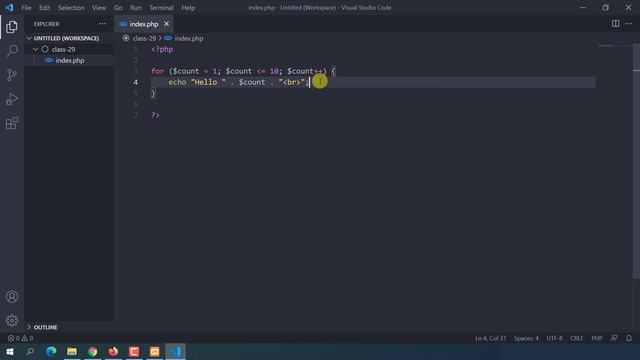Open Windows taskbar search

pos(30,351)
